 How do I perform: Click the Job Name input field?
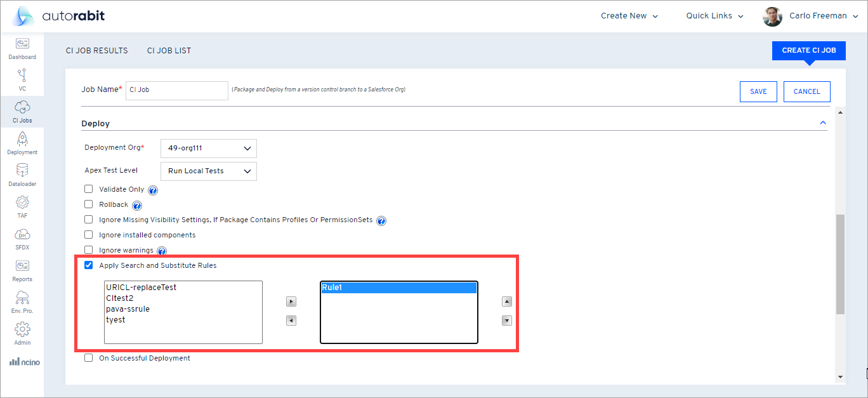coord(177,90)
